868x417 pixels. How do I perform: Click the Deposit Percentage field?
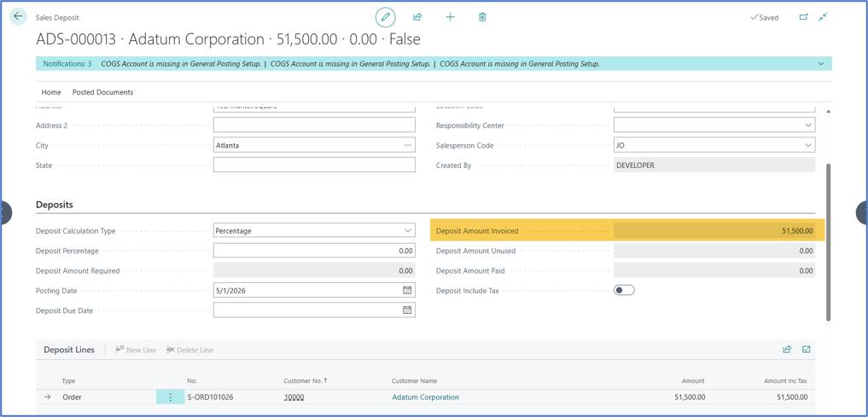pyautogui.click(x=314, y=251)
